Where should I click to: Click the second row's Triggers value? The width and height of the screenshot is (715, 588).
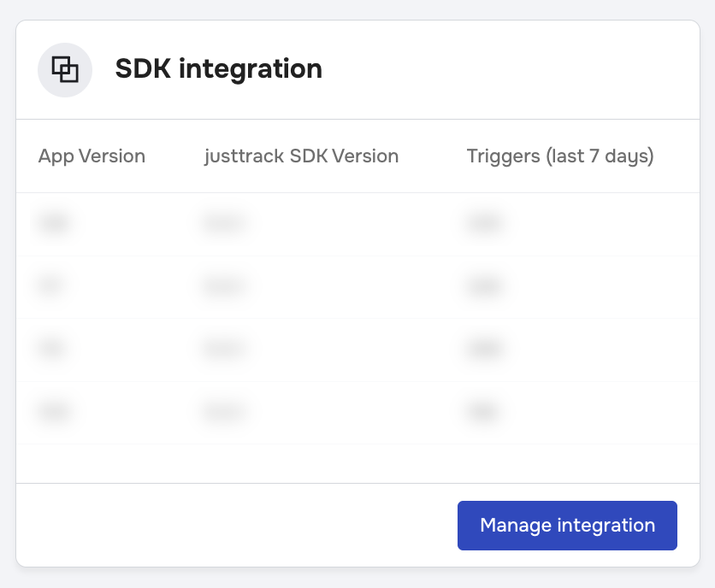tap(484, 287)
